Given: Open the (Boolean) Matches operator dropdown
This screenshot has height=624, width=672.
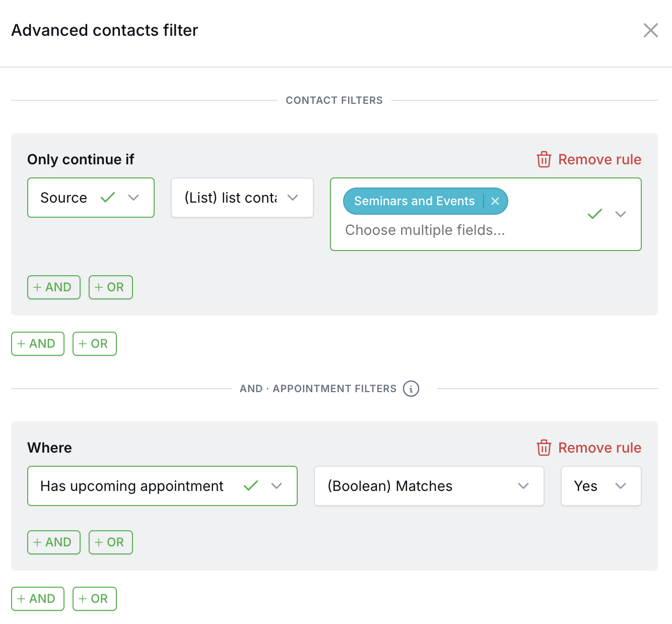Looking at the screenshot, I should pyautogui.click(x=429, y=486).
